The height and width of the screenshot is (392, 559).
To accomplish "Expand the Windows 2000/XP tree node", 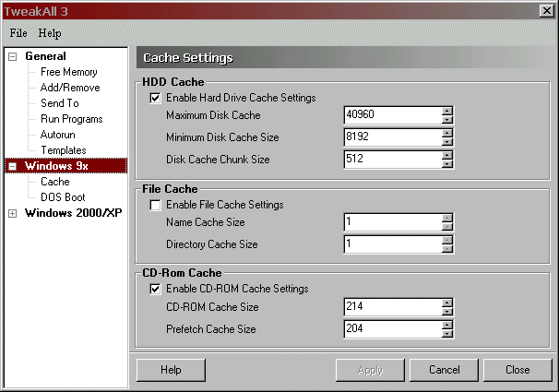I will (x=13, y=213).
